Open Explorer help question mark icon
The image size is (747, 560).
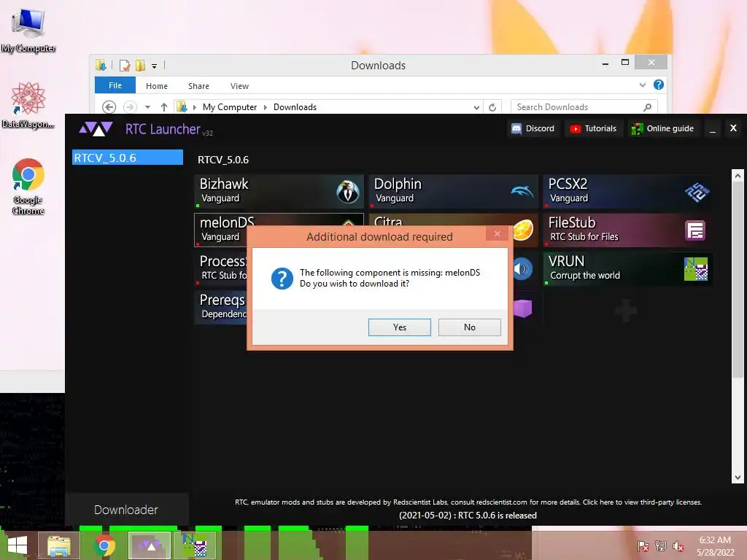click(x=659, y=85)
